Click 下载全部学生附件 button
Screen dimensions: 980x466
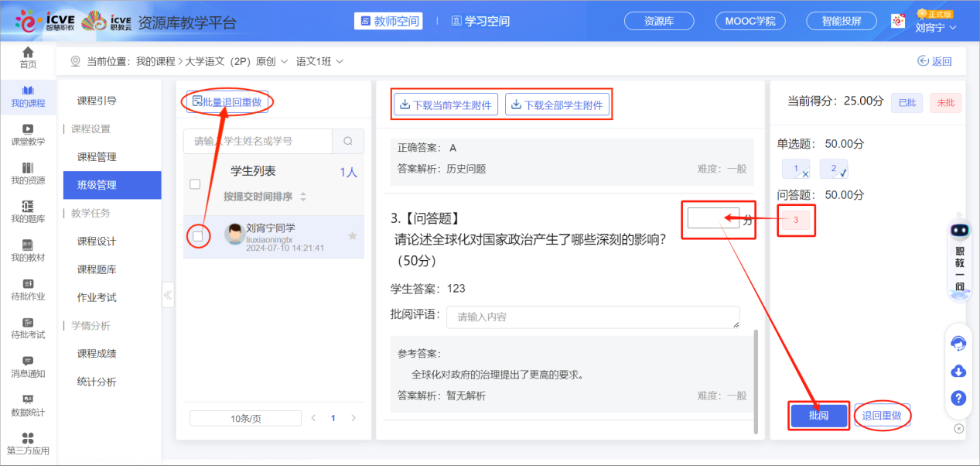tap(558, 103)
